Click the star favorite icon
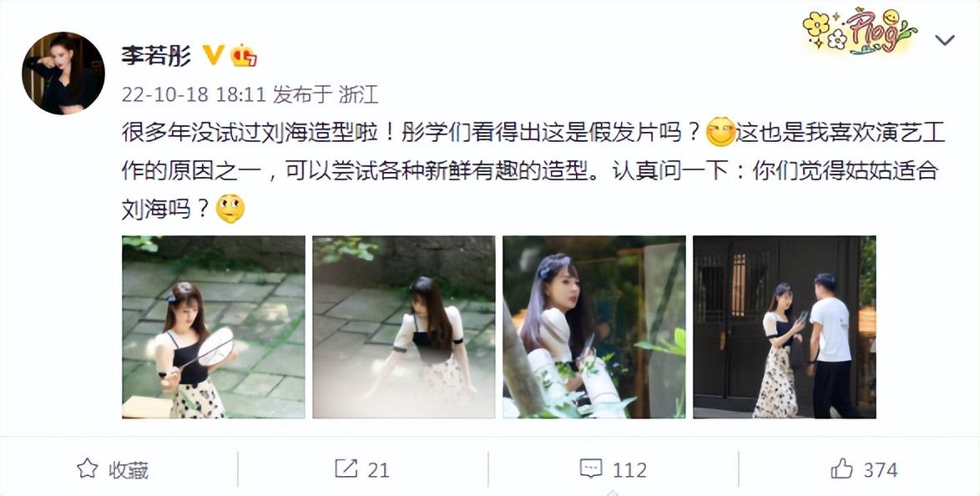The image size is (980, 496). point(88,468)
